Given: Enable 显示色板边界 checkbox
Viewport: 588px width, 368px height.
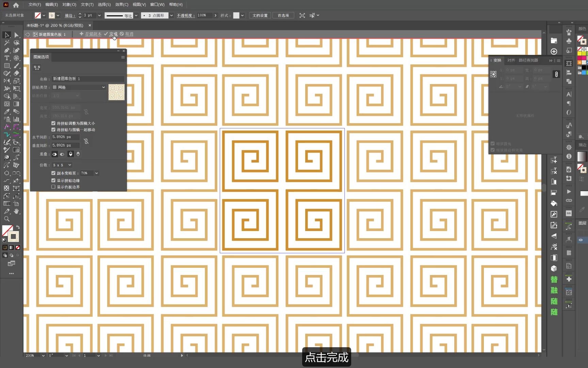Looking at the screenshot, I should 53,187.
